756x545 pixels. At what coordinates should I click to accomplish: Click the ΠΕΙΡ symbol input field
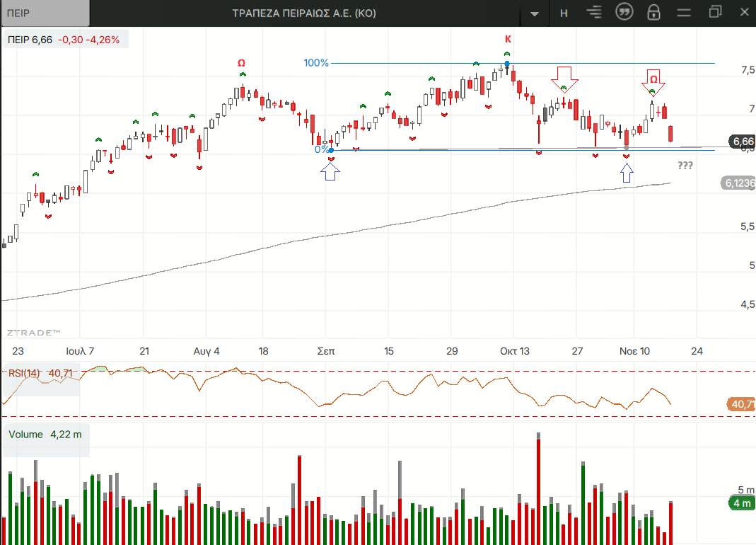pyautogui.click(x=45, y=13)
